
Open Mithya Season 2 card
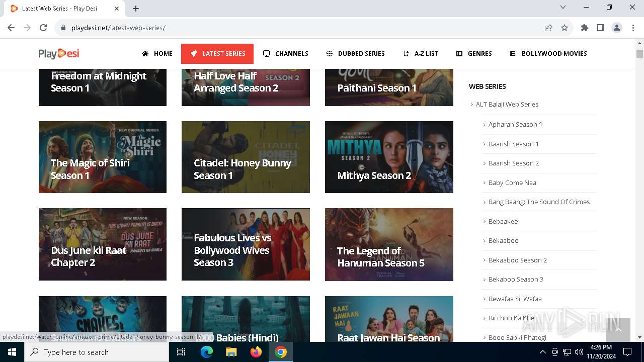[389, 157]
